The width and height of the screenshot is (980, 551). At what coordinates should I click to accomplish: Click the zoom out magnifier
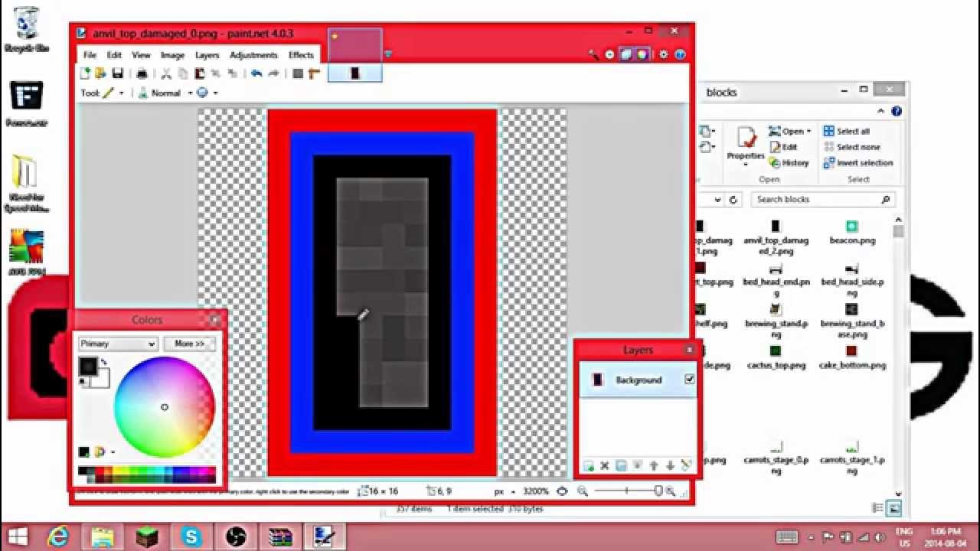click(583, 491)
